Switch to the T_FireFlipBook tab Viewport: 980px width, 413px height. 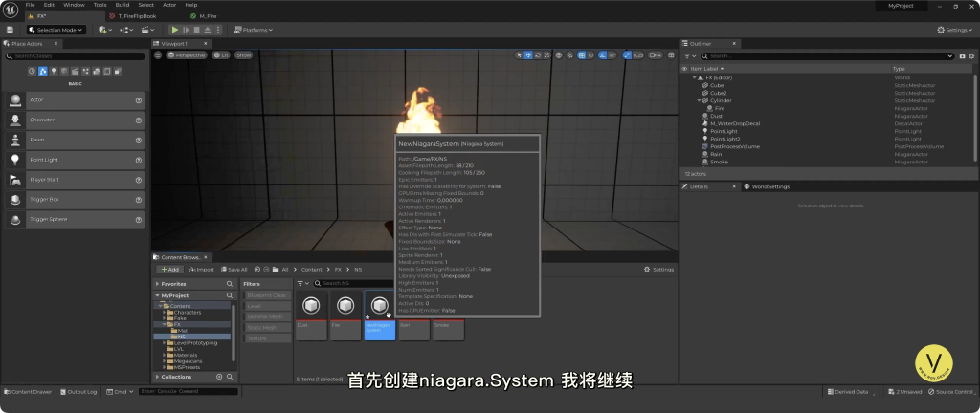(136, 16)
